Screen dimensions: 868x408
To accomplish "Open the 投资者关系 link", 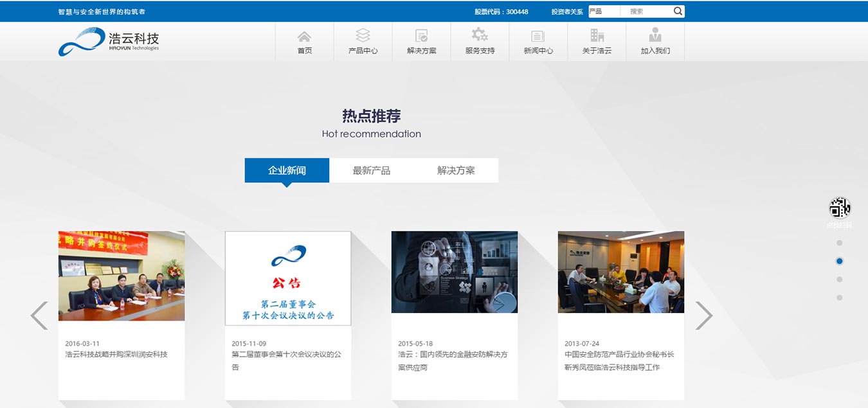I will tap(566, 11).
